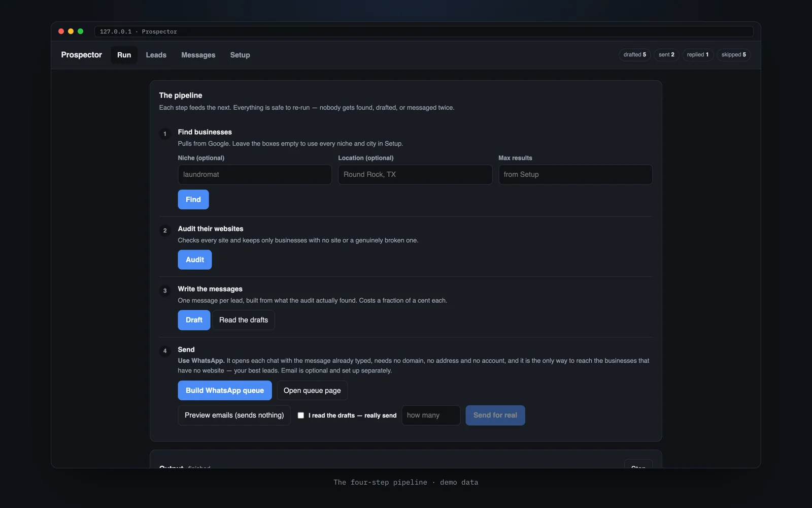This screenshot has width=812, height=508.
Task: Go to the Setup tab
Action: tap(240, 55)
